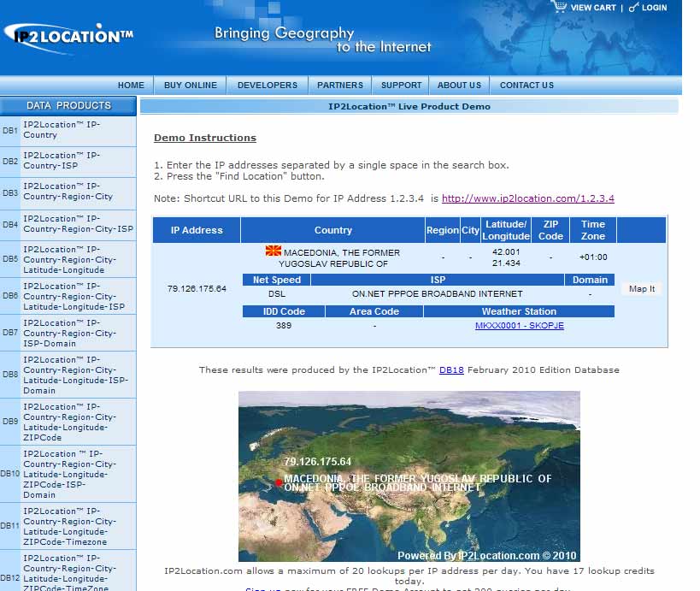Select DB11 ZIPCode-Timezone product
Screen dimensions: 700x591
(x=68, y=527)
